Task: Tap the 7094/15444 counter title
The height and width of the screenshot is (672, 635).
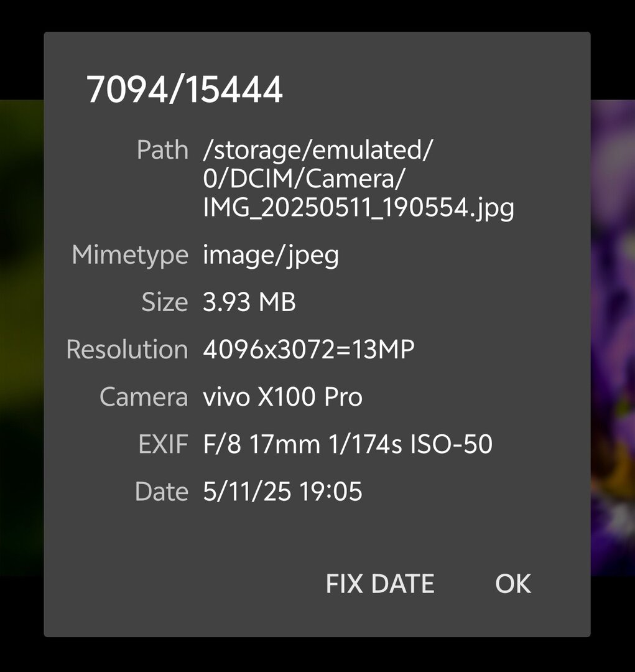Action: tap(184, 90)
